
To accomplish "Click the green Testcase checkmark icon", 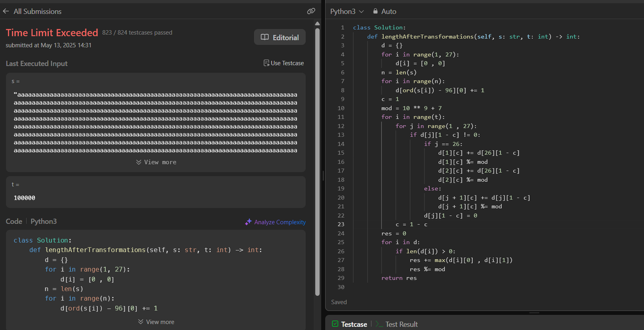I will coord(335,324).
